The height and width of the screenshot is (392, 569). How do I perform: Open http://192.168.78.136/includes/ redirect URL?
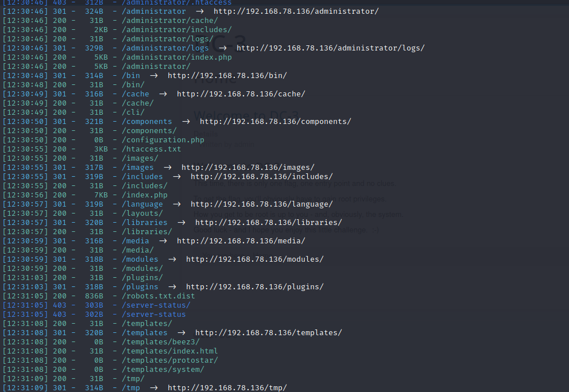click(x=262, y=177)
